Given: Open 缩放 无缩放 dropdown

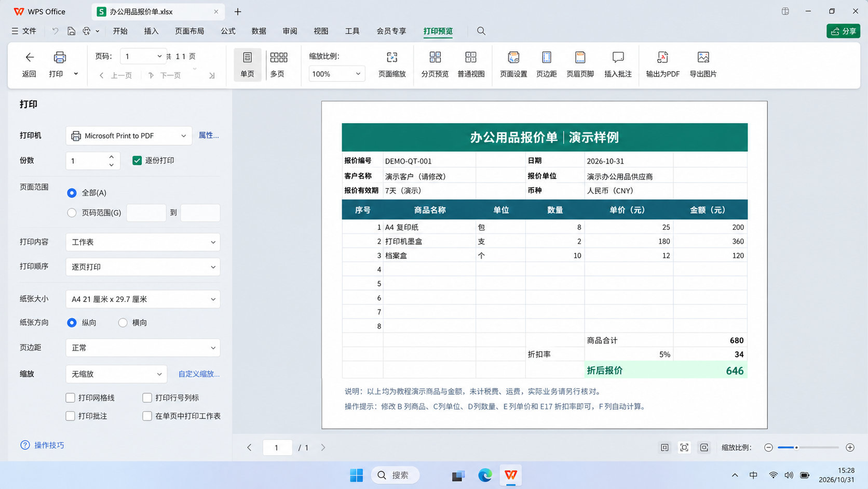Looking at the screenshot, I should (116, 374).
